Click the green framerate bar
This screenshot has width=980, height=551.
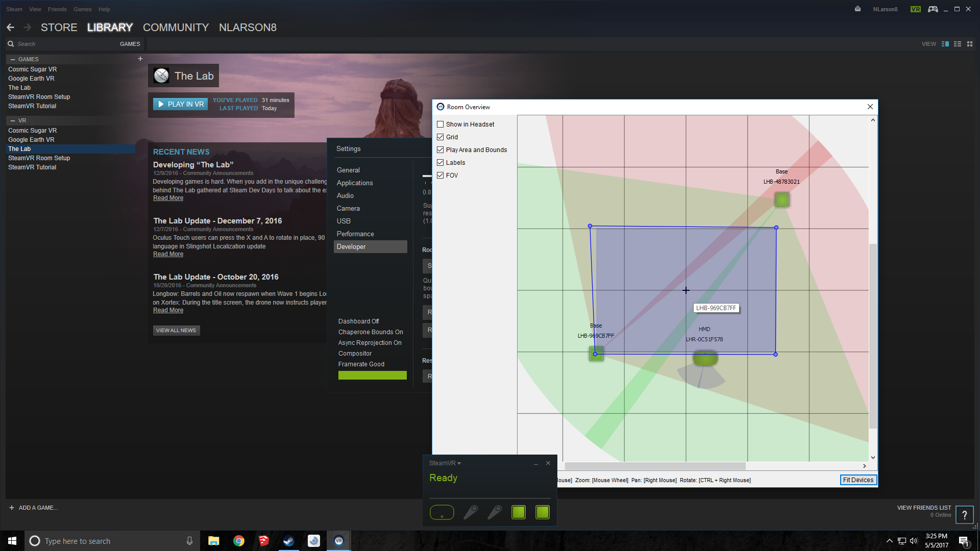point(373,375)
